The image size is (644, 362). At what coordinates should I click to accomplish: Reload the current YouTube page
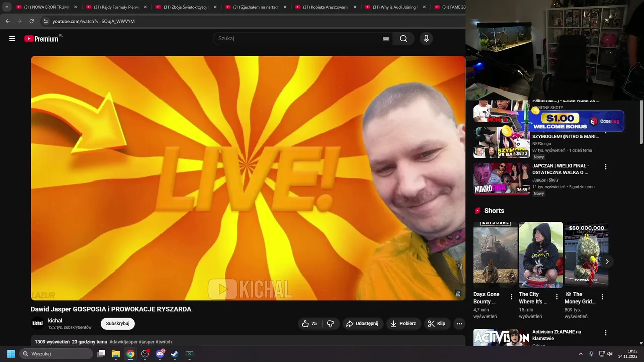point(31,21)
